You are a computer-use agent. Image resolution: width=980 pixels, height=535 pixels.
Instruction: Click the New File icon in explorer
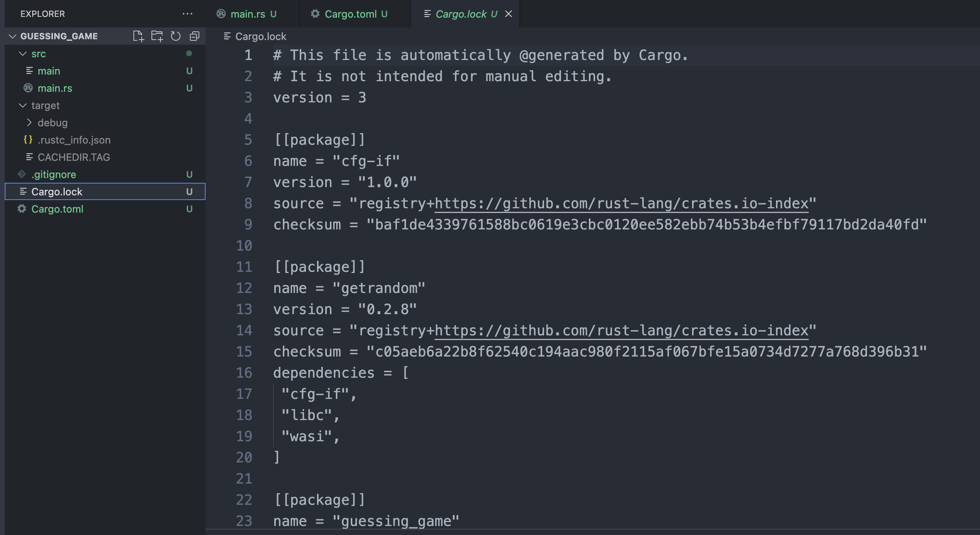138,36
